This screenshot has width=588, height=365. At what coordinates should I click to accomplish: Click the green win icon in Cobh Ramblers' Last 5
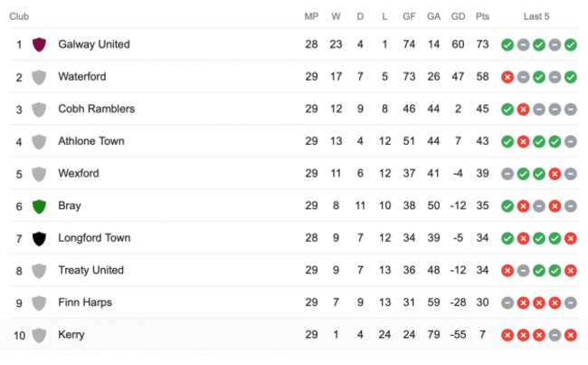(507, 110)
